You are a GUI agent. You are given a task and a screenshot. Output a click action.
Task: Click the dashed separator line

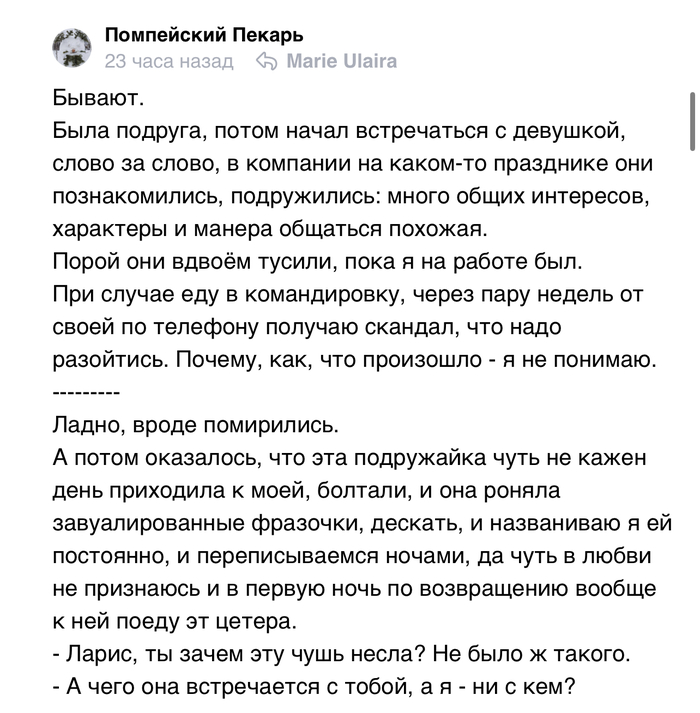pyautogui.click(x=86, y=390)
